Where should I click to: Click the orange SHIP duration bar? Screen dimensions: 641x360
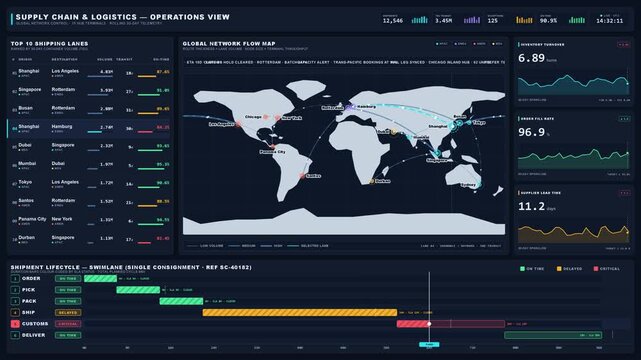tap(300, 313)
